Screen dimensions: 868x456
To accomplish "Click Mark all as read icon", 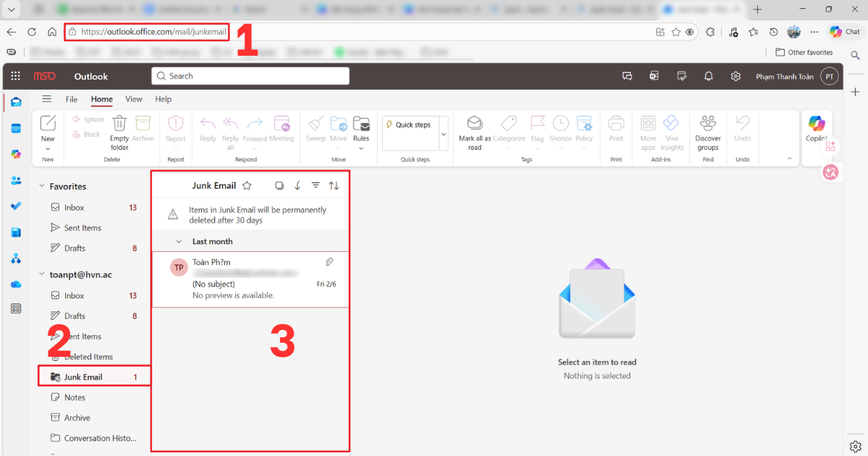I will click(x=475, y=124).
